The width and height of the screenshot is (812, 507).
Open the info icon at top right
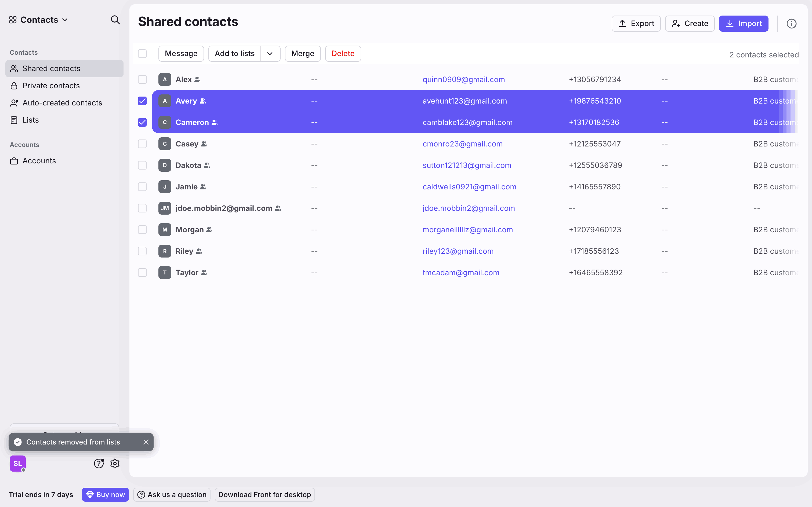tap(791, 24)
